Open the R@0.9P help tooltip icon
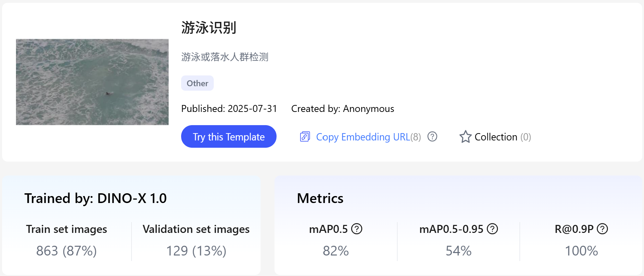Viewport: 644px width, 276px height. point(602,229)
